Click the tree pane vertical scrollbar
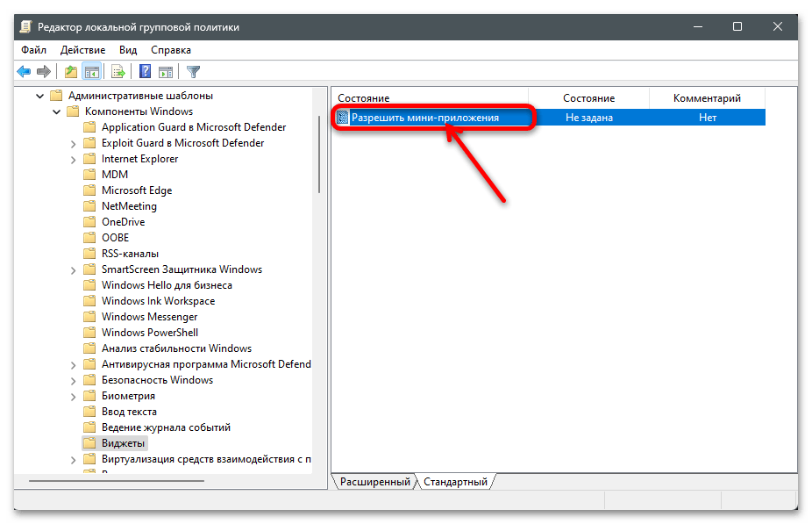The image size is (812, 524). [319, 154]
